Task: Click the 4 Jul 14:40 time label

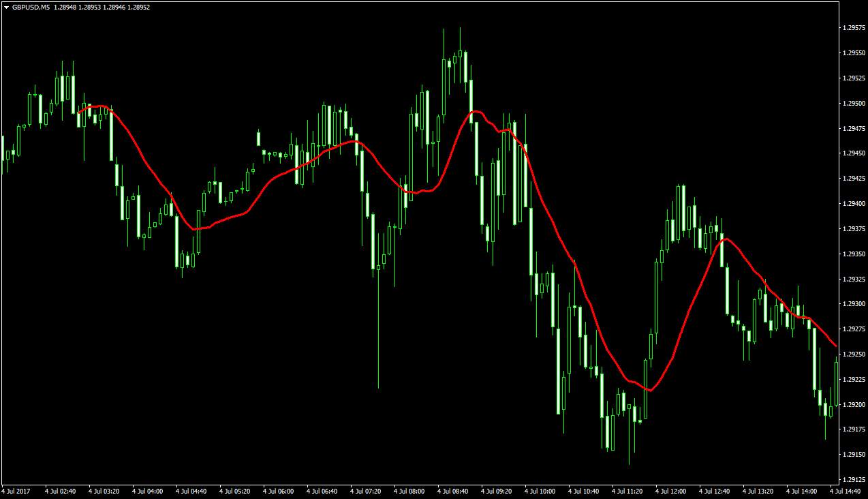Action: [846, 491]
